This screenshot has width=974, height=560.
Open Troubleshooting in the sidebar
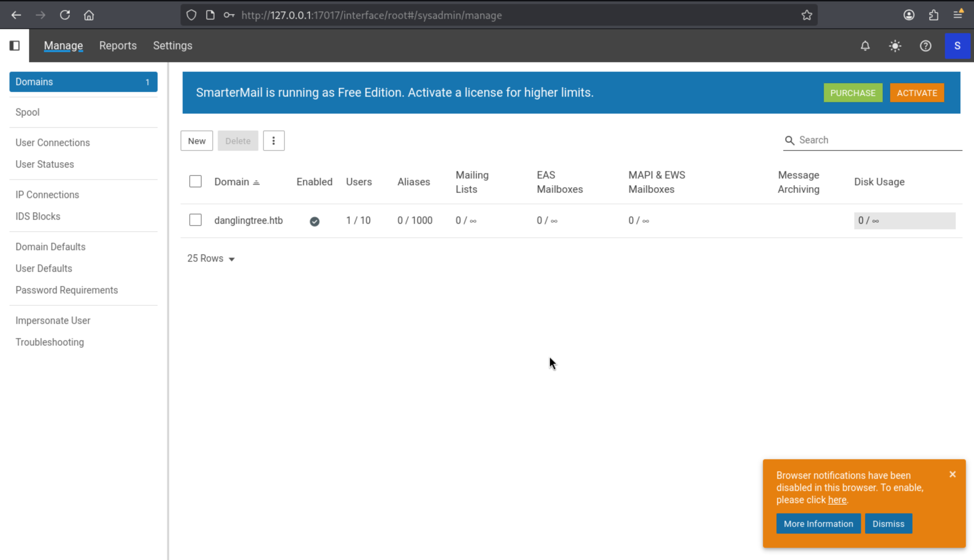click(50, 342)
